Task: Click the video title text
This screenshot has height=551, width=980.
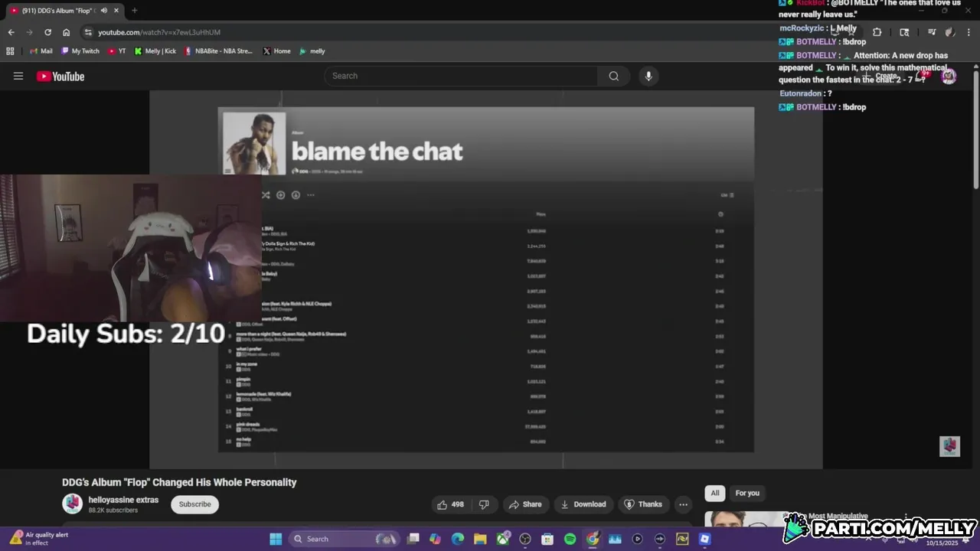Action: tap(179, 482)
